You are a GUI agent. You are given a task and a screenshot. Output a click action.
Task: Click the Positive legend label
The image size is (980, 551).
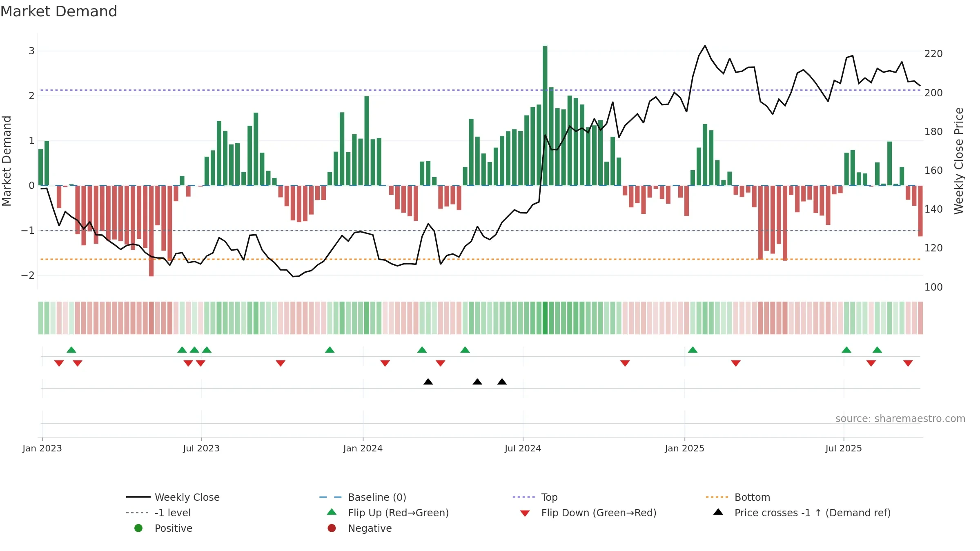[x=173, y=528]
